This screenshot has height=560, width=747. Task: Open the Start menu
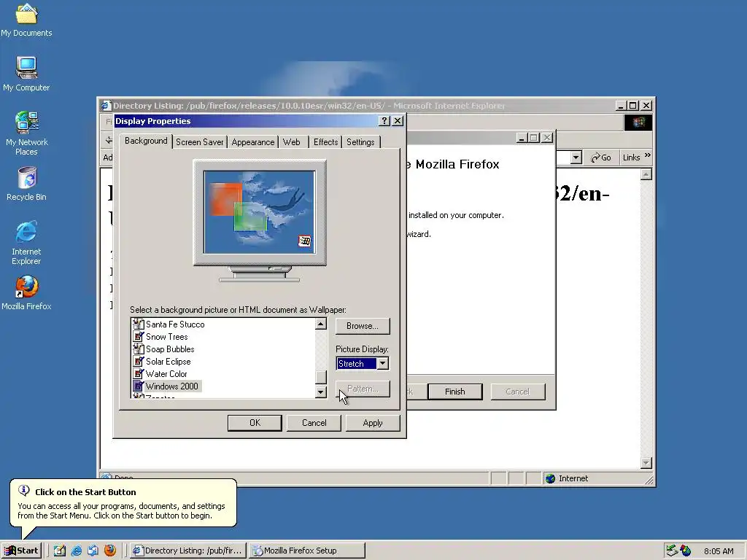pos(21,551)
